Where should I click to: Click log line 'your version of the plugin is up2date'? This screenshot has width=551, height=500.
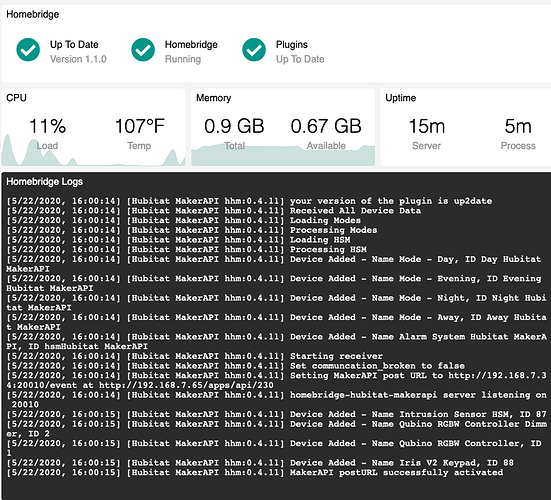(x=249, y=201)
